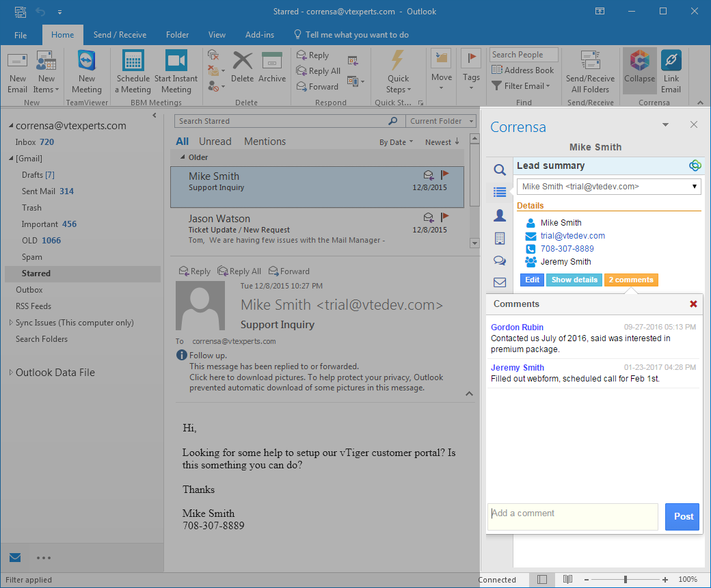Click Send/Receive All Folders

click(590, 71)
